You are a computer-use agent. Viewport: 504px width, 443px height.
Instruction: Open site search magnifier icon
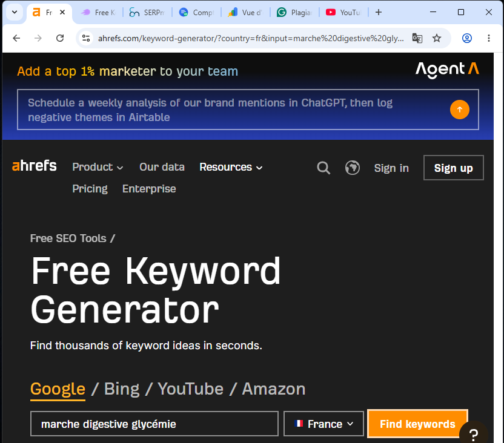(323, 168)
